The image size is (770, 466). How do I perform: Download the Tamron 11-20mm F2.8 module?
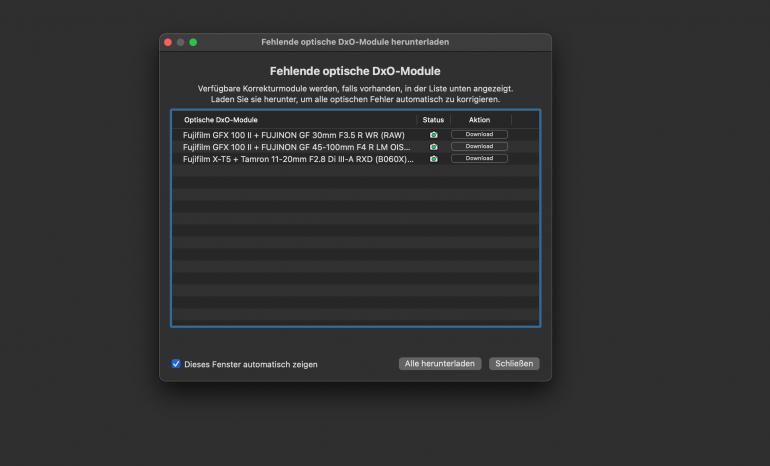point(479,158)
